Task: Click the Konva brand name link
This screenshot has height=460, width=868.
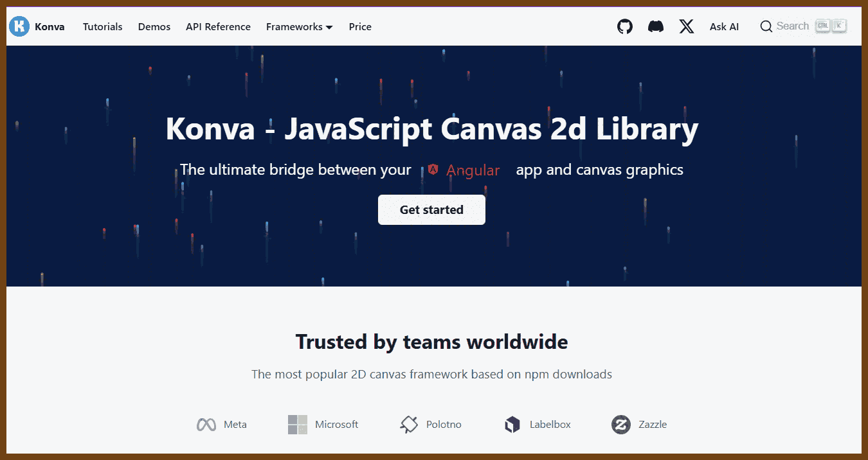Action: pyautogui.click(x=50, y=27)
